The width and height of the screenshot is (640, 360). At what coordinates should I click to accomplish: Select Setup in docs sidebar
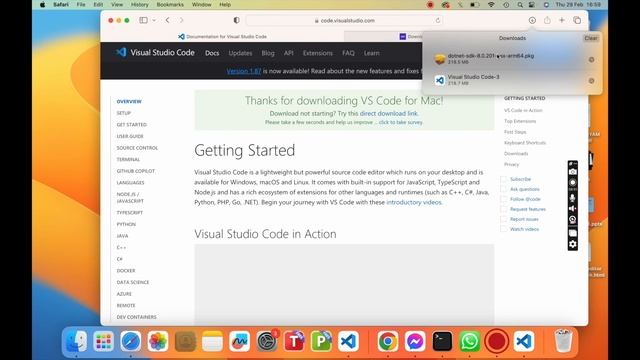pyautogui.click(x=124, y=113)
